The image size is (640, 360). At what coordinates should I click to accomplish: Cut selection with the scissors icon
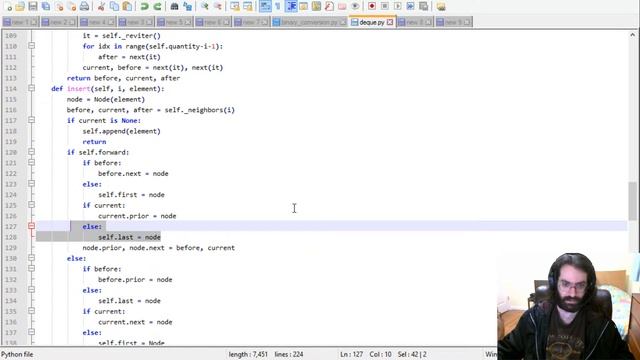pyautogui.click(x=101, y=6)
